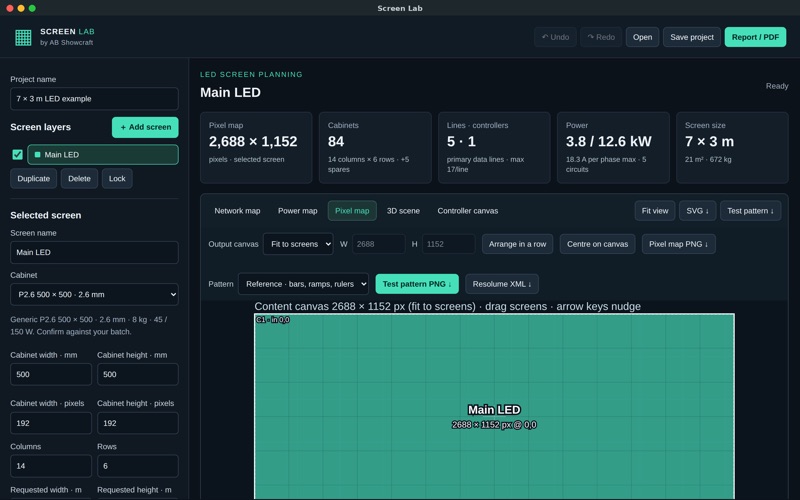Select the Pixel map tab
This screenshot has width=800, height=500.
coord(352,211)
